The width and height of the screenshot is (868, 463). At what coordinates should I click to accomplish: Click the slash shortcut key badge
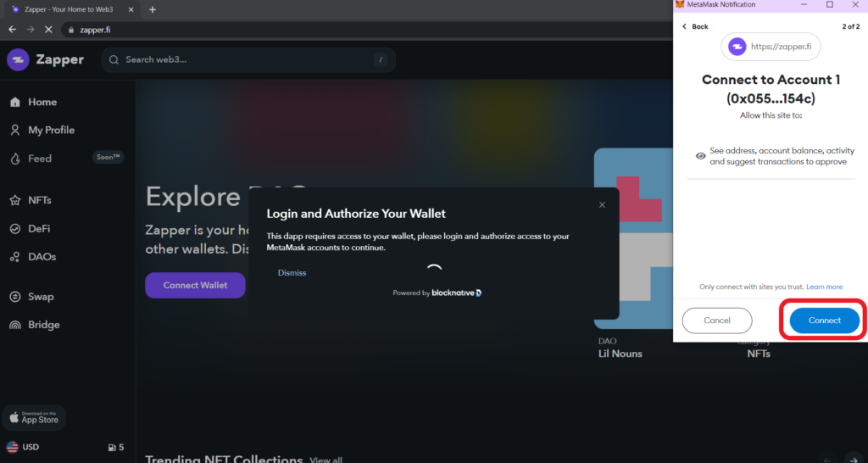click(x=380, y=60)
